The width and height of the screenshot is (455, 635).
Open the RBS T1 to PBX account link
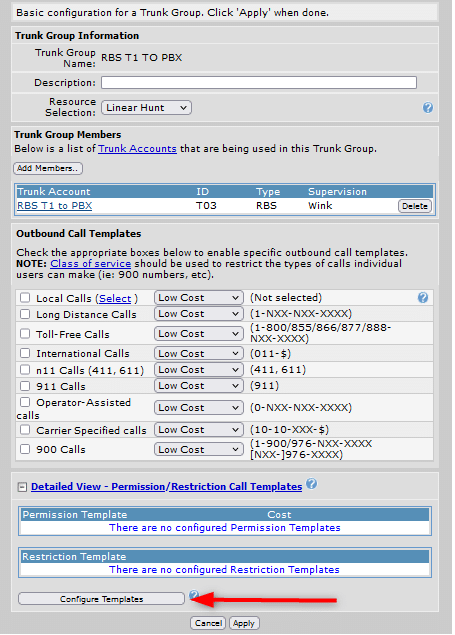55,206
